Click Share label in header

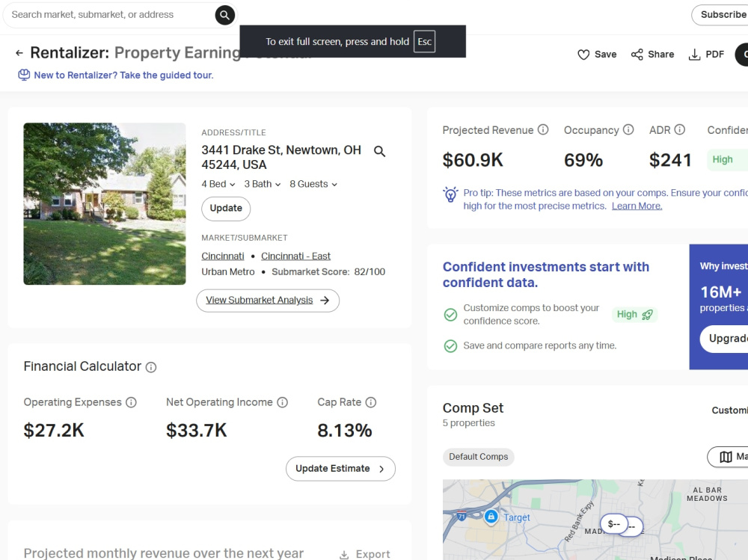pos(660,55)
